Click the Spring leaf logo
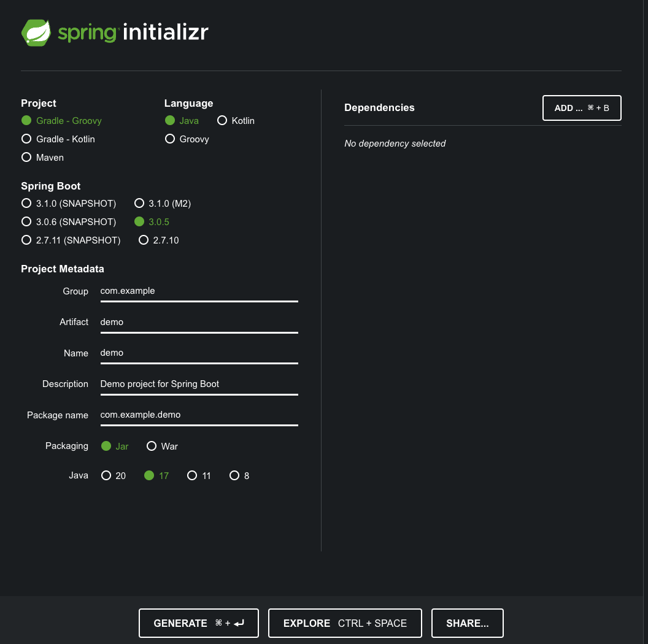The height and width of the screenshot is (644, 648). pyautogui.click(x=36, y=33)
